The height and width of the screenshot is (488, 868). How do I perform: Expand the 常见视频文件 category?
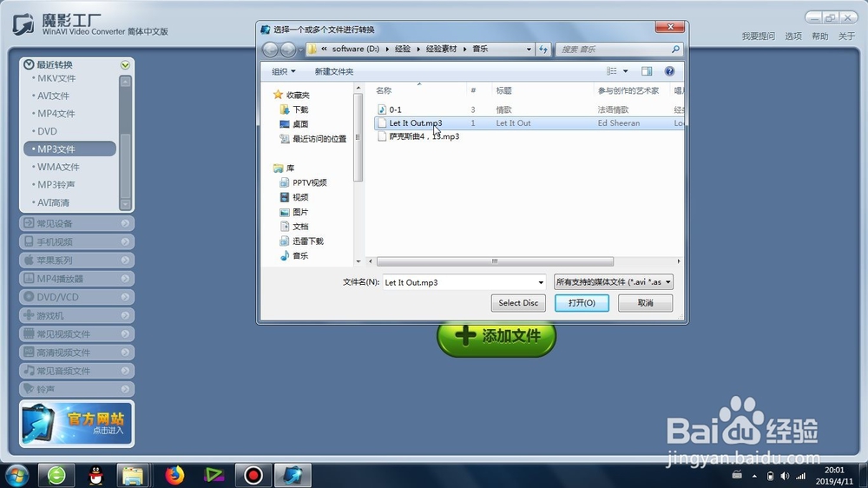point(76,334)
